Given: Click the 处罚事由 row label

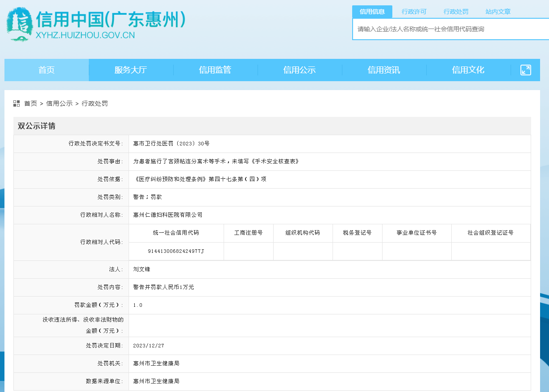Looking at the screenshot, I should pos(111,161).
